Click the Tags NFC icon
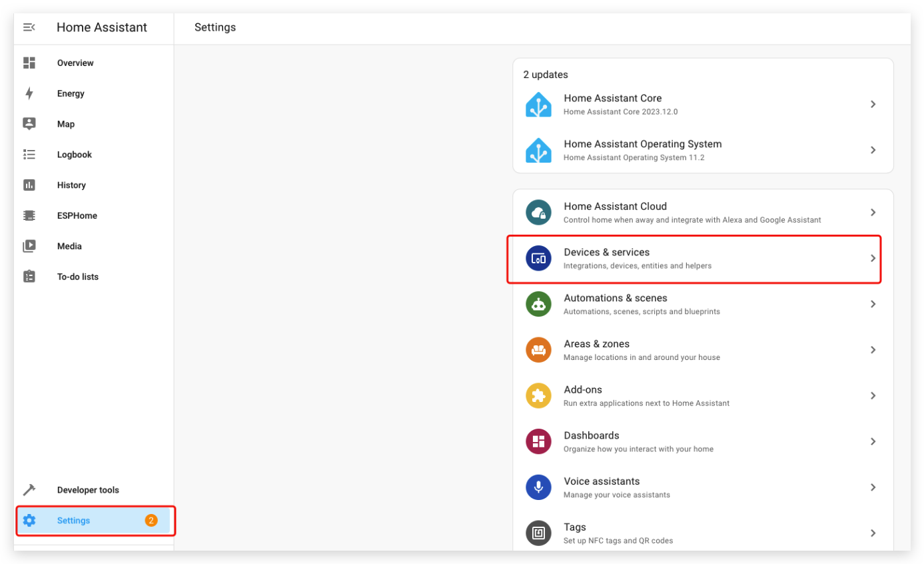Image resolution: width=924 pixels, height=564 pixels. tap(538, 533)
